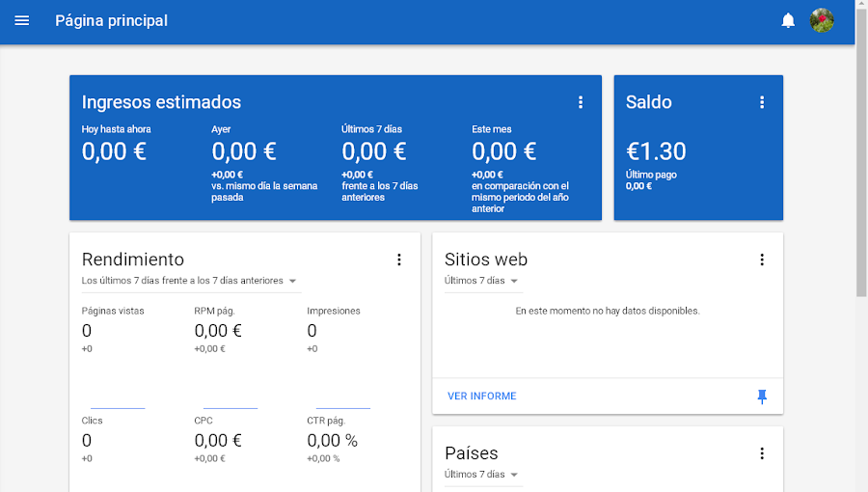Click the VER INFORME link
868x492 pixels.
point(482,396)
